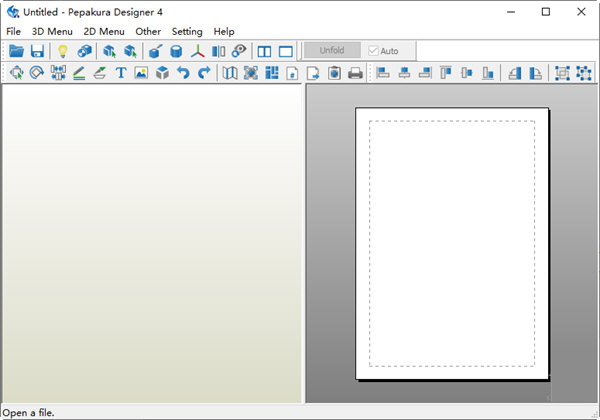Click the 3D cube icon next to Undo
Screen dimensions: 600x420
click(x=162, y=73)
